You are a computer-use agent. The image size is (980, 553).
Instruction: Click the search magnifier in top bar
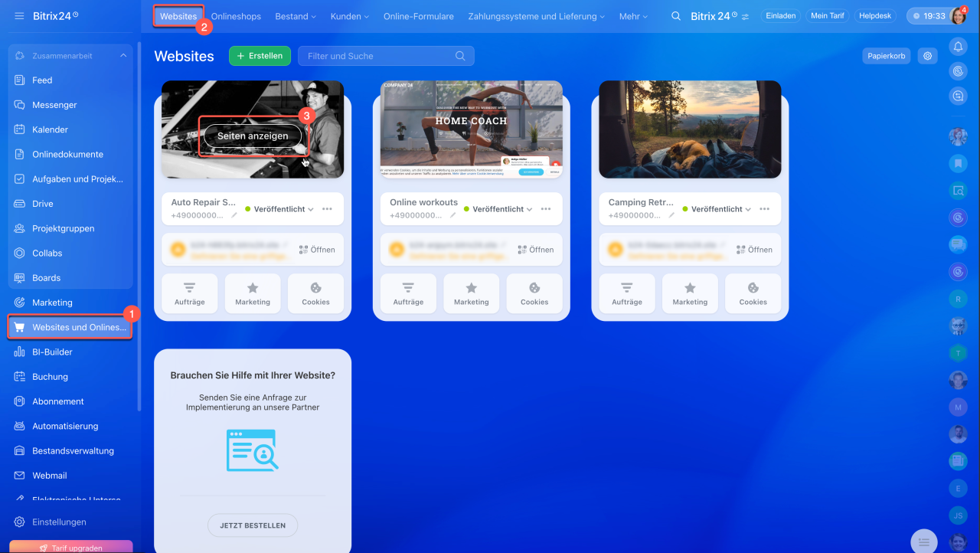pyautogui.click(x=676, y=16)
